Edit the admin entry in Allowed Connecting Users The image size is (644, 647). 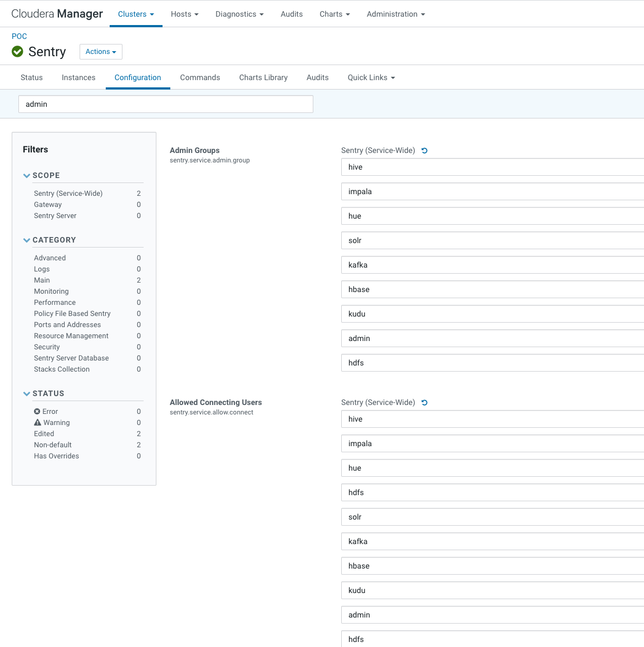[493, 615]
